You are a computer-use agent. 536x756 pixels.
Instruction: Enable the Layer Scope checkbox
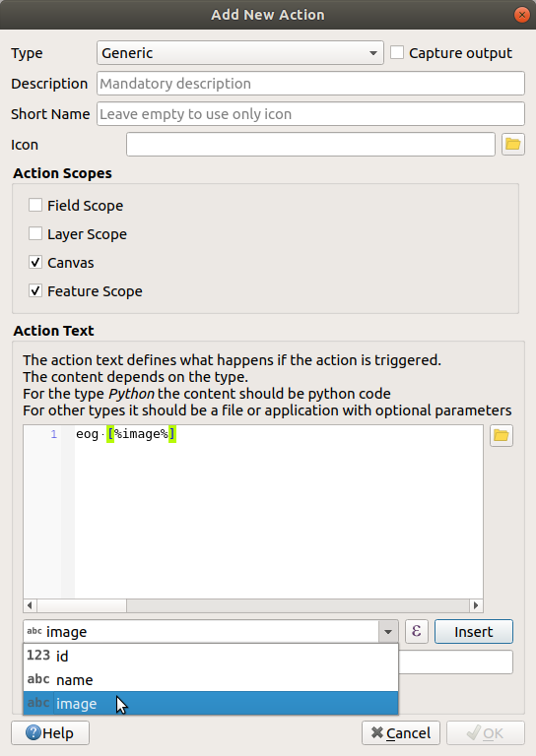point(35,233)
